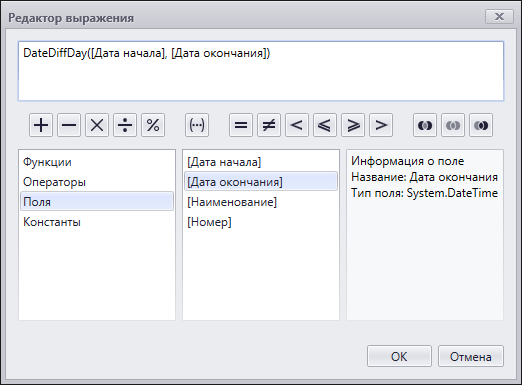Image resolution: width=522 pixels, height=385 pixels.
Task: Insert the greater-than-or-equal operator
Action: coord(353,125)
